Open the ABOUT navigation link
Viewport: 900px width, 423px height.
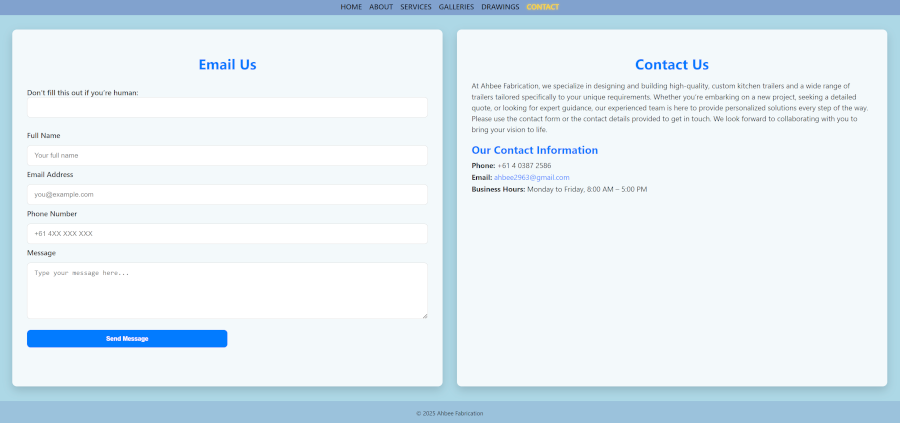point(381,7)
